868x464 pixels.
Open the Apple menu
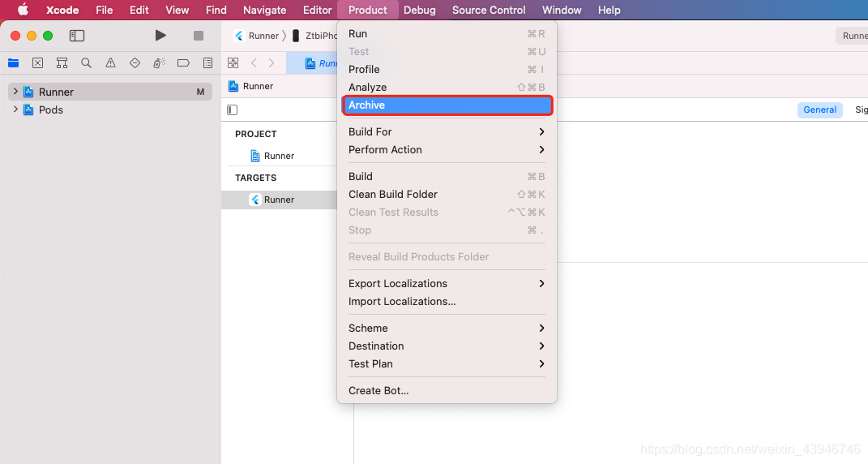coord(23,10)
